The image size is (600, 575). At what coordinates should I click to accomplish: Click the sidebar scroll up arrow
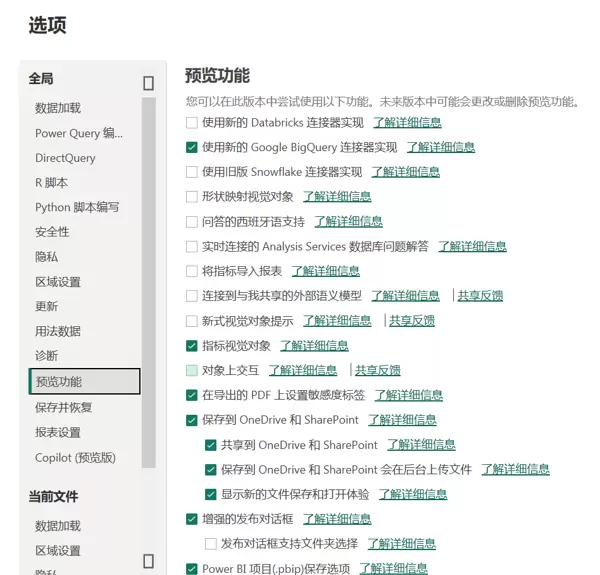point(148,84)
